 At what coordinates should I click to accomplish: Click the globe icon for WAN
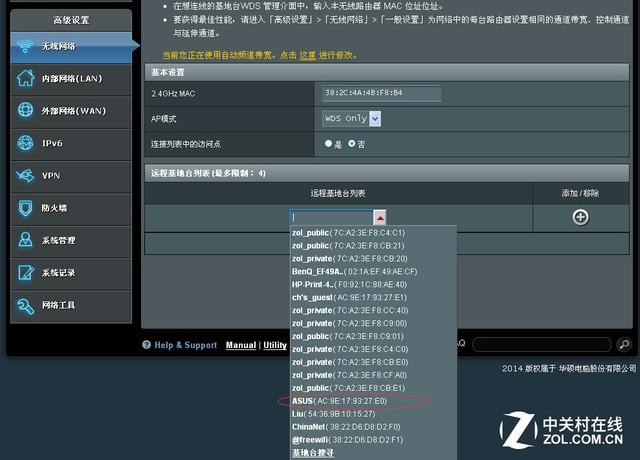tap(25, 110)
